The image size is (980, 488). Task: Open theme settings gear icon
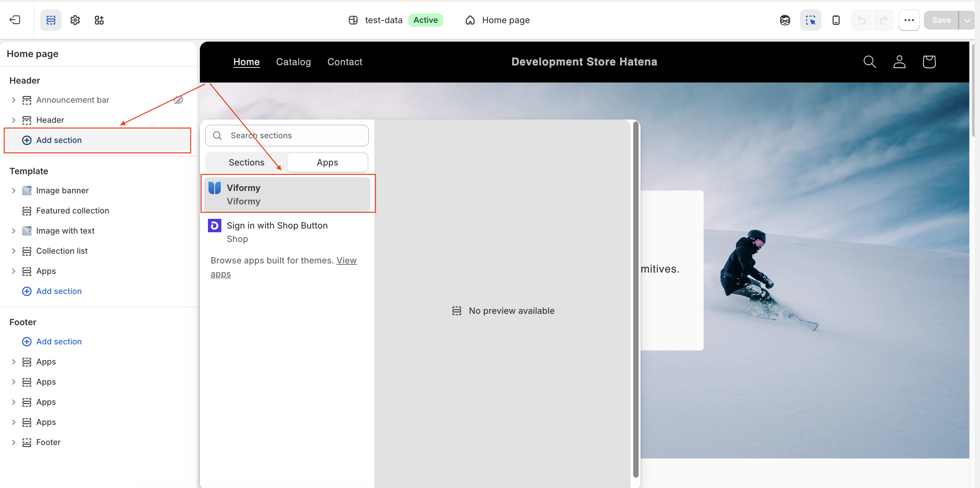(x=75, y=20)
